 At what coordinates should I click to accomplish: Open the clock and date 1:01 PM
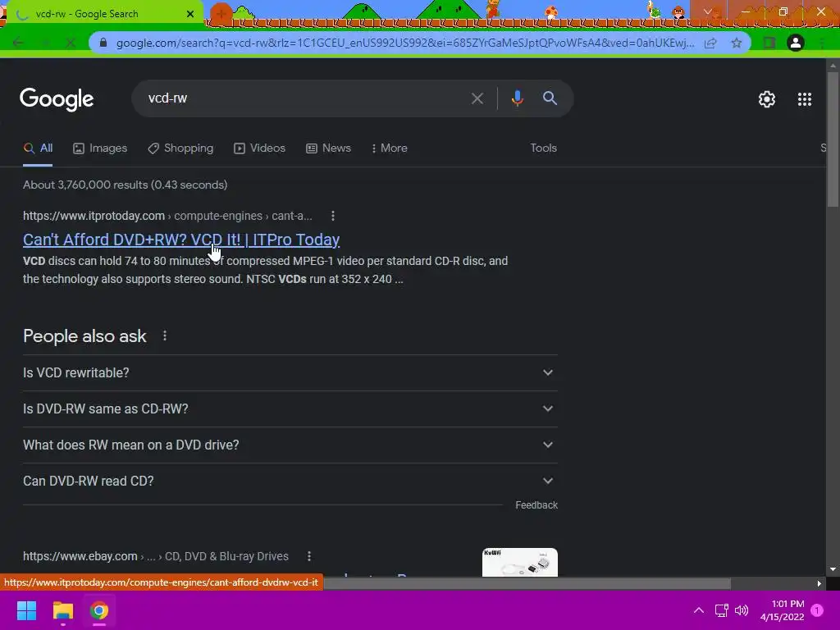point(782,610)
